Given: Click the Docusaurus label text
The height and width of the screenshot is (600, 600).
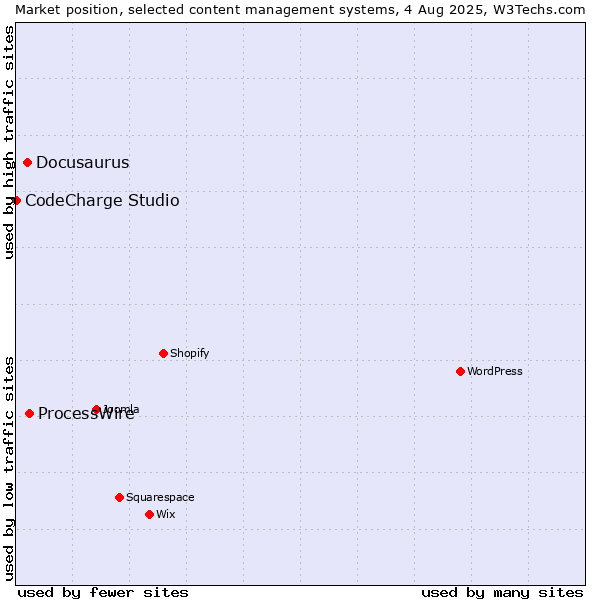Looking at the screenshot, I should click(x=83, y=163).
